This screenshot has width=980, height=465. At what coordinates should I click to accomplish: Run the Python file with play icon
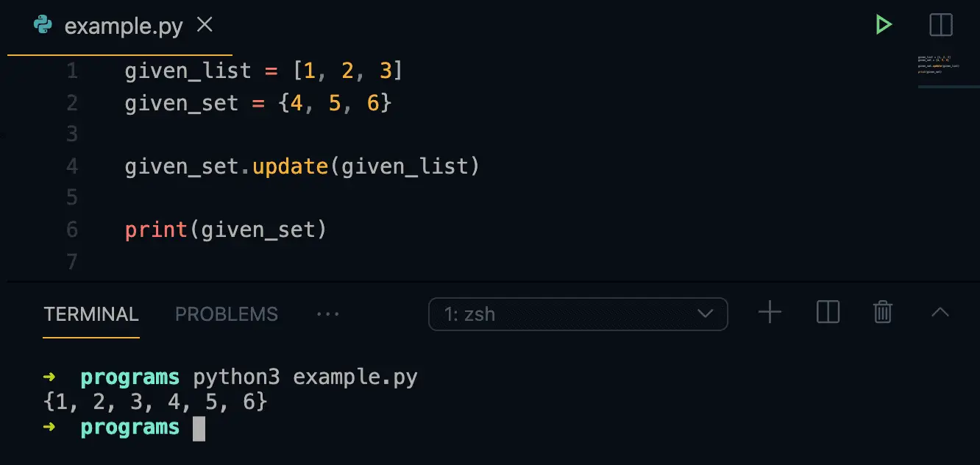pyautogui.click(x=884, y=25)
